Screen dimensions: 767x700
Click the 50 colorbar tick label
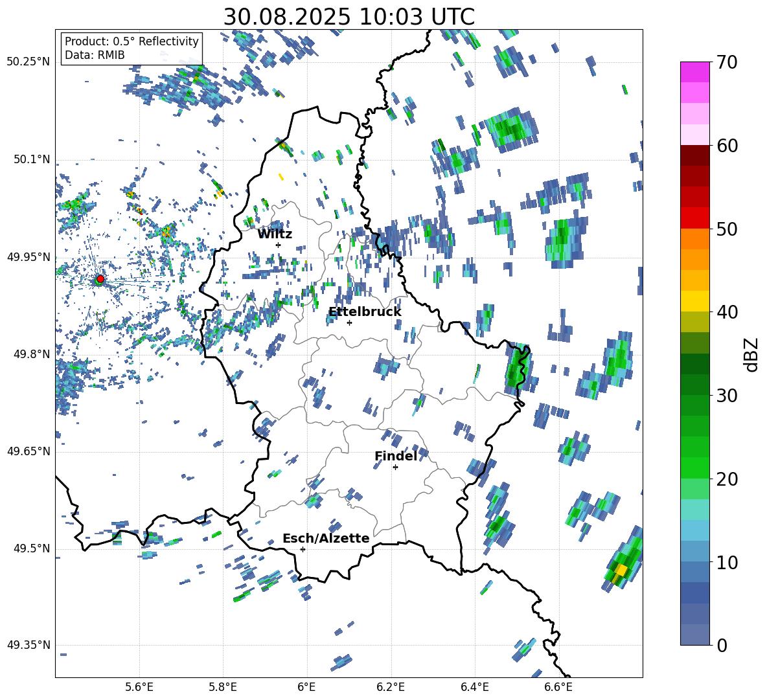point(727,229)
